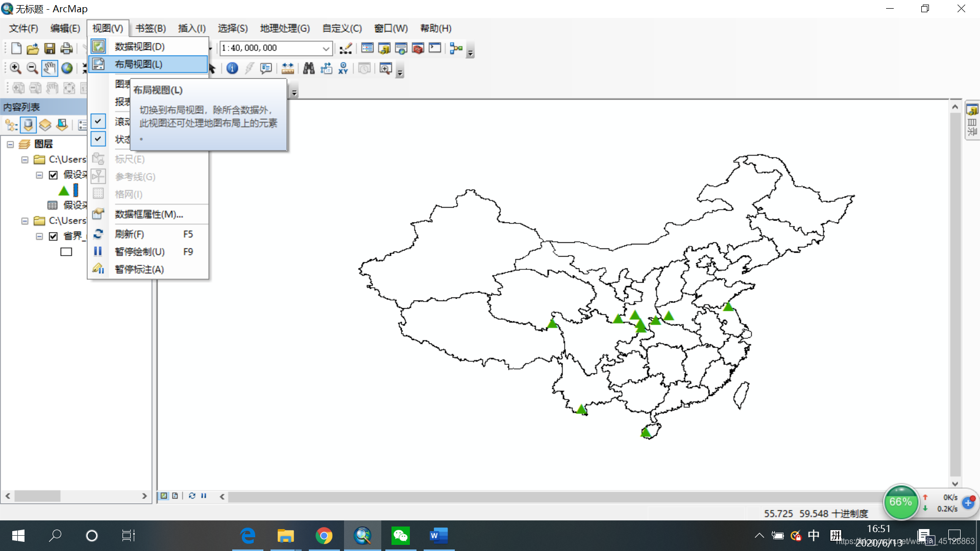Select the Measure ruler tool
The width and height of the screenshot is (980, 551).
point(287,68)
